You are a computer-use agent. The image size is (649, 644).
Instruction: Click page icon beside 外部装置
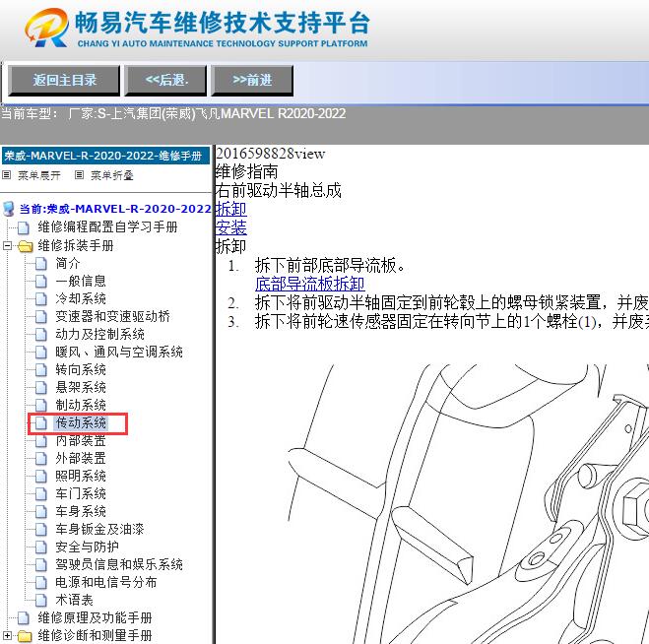(x=41, y=459)
